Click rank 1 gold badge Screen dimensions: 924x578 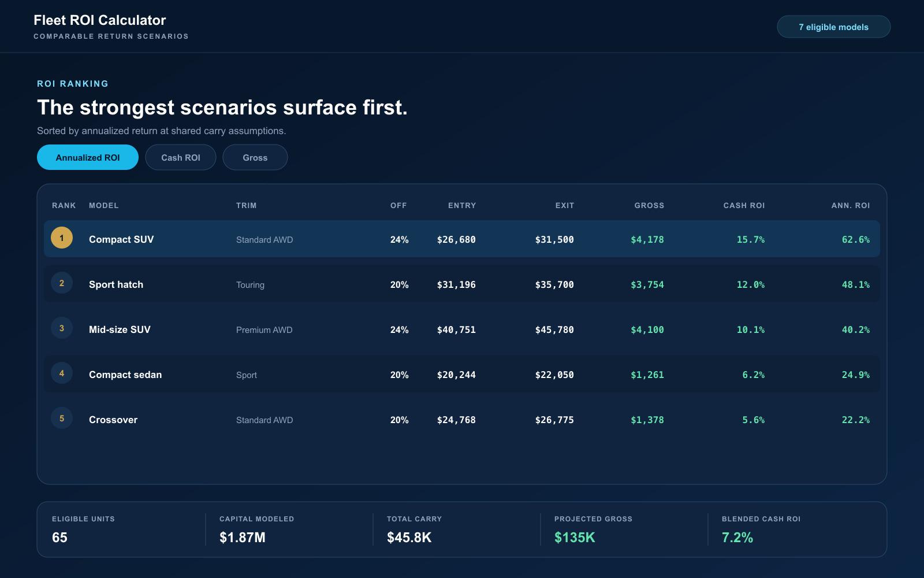[62, 238]
